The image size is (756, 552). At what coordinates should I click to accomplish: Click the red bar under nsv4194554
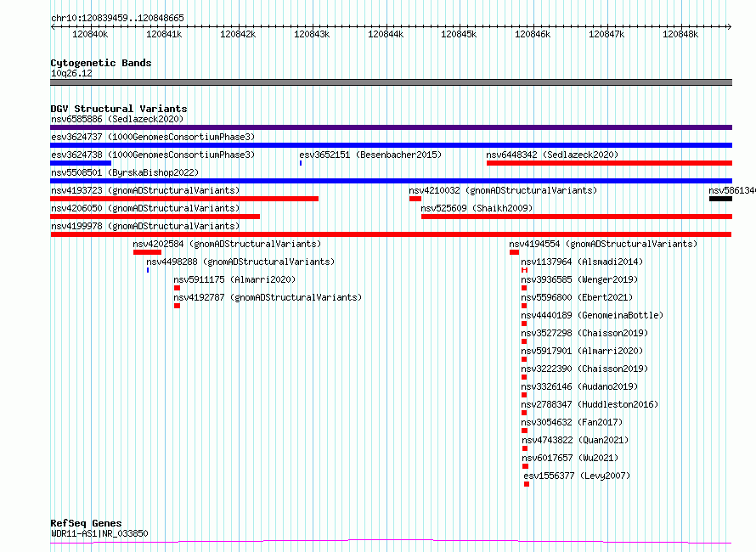click(x=514, y=252)
